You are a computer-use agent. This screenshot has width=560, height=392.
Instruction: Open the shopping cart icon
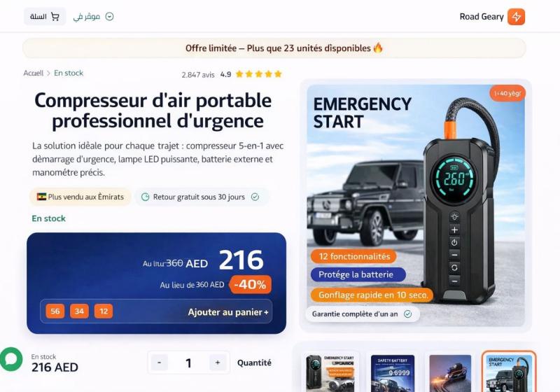[55, 16]
